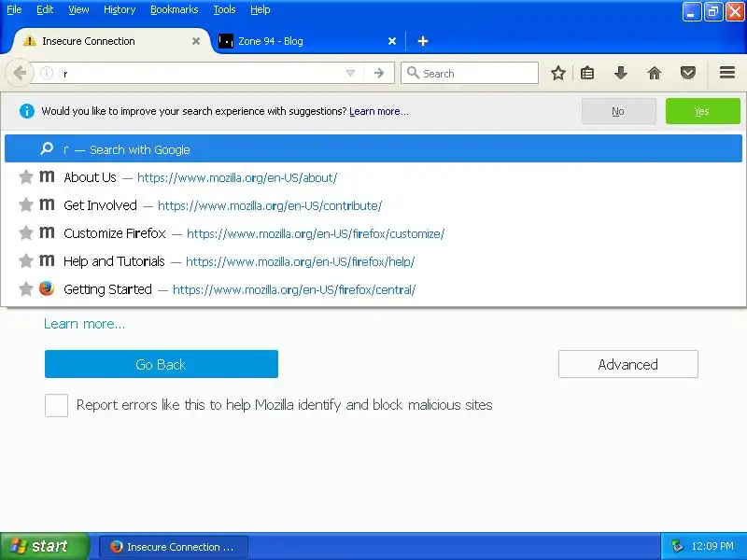
Task: Close the Zone 94 - Blog tab
Action: tap(392, 41)
